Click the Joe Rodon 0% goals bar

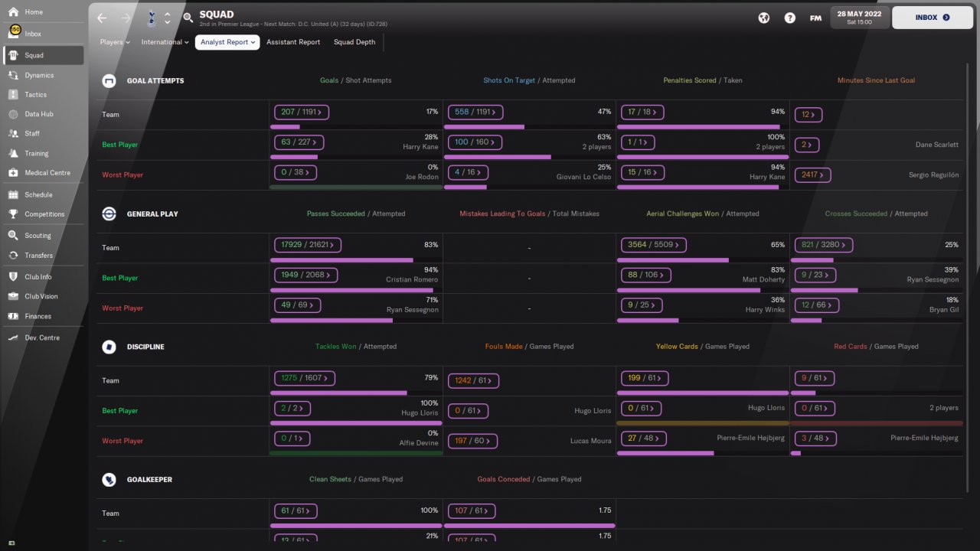pyautogui.click(x=356, y=187)
